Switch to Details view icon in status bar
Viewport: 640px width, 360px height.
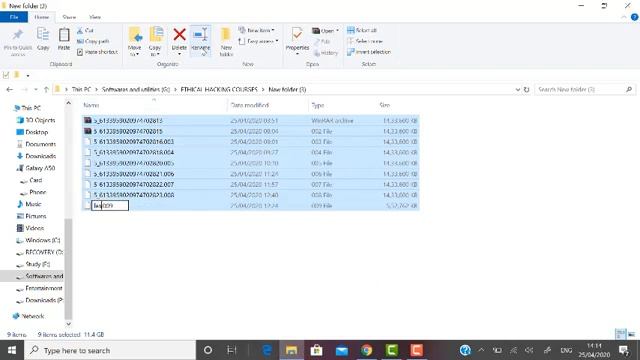click(x=620, y=334)
